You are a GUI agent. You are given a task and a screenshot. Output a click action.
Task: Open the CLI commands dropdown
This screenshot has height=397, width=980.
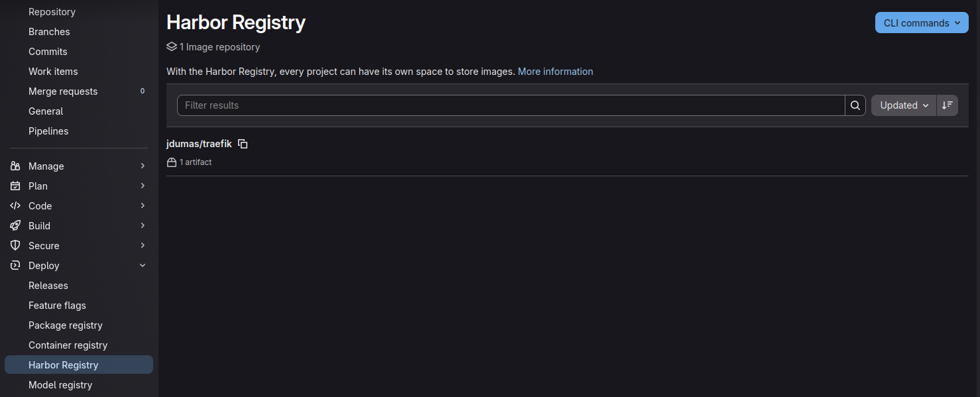pos(922,23)
